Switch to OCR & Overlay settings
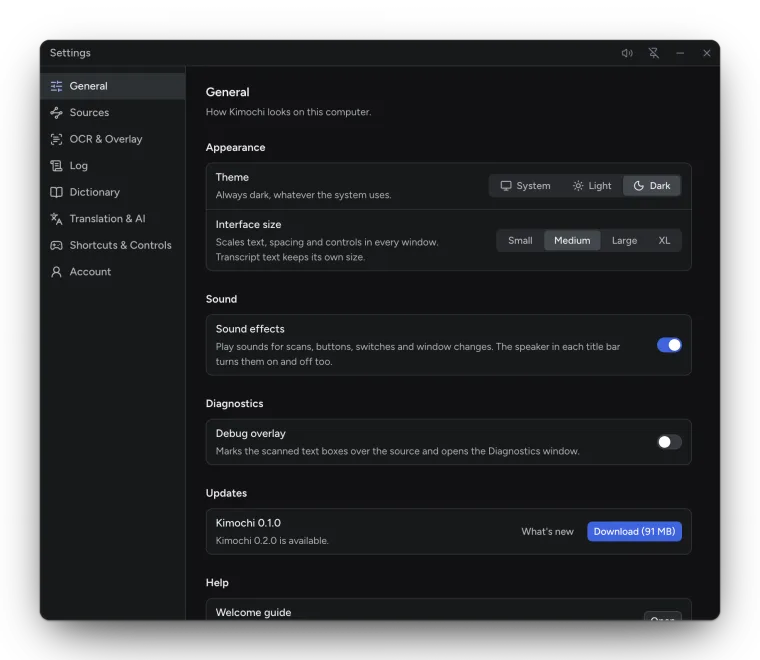This screenshot has height=660, width=760. pos(113,140)
